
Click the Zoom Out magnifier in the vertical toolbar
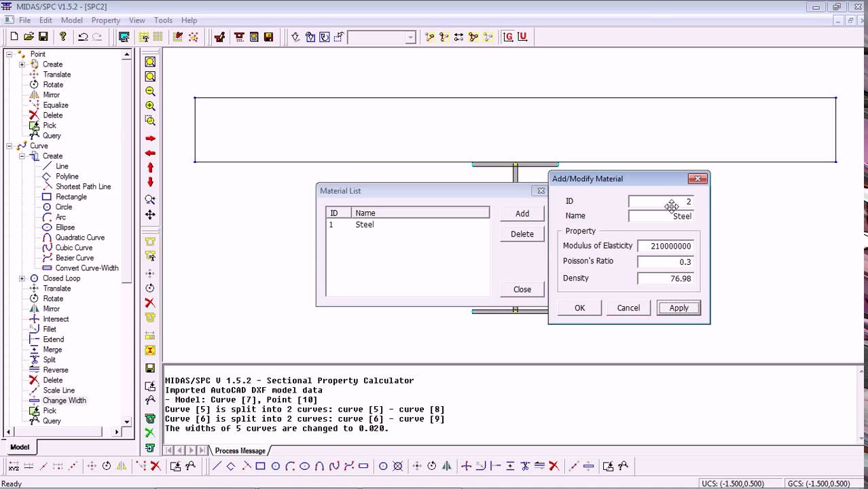click(x=150, y=91)
